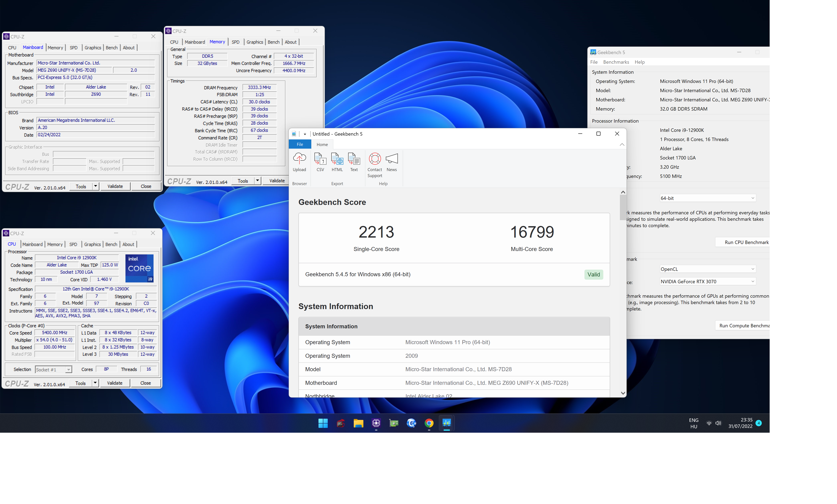This screenshot has width=837, height=504.
Task: Export results as Text
Action: (354, 162)
